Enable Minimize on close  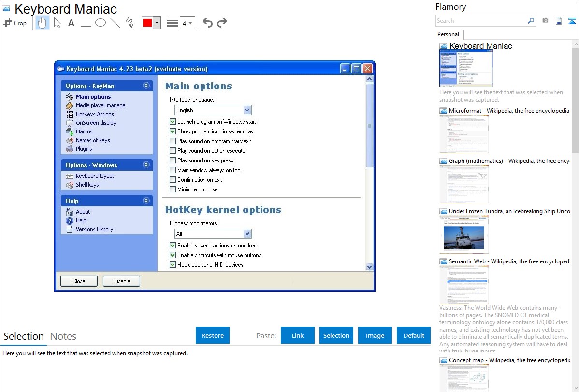[x=173, y=189]
